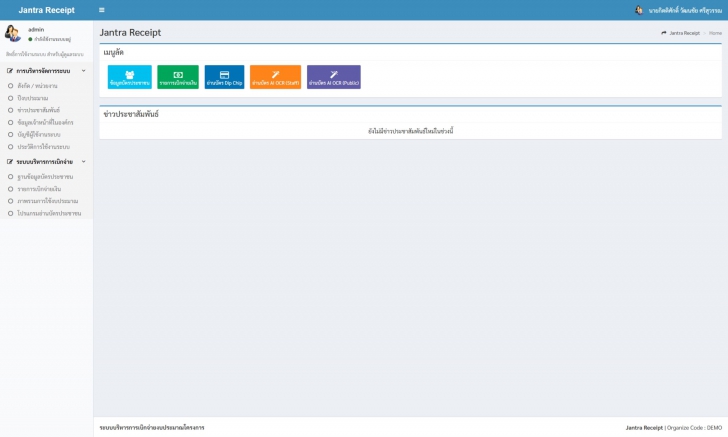Click the Jantra Receipt breadcrumb link
This screenshot has width=728, height=437.
tap(684, 33)
